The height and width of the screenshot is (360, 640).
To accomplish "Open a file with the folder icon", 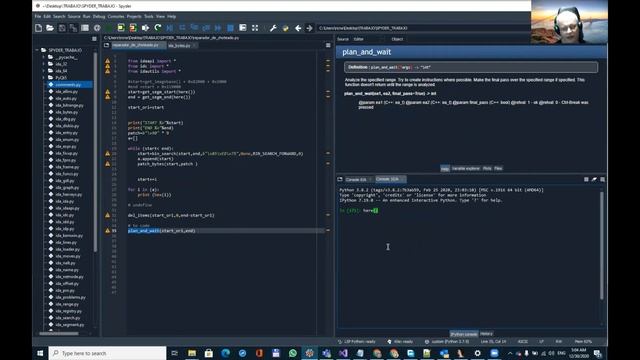I will pos(50,28).
